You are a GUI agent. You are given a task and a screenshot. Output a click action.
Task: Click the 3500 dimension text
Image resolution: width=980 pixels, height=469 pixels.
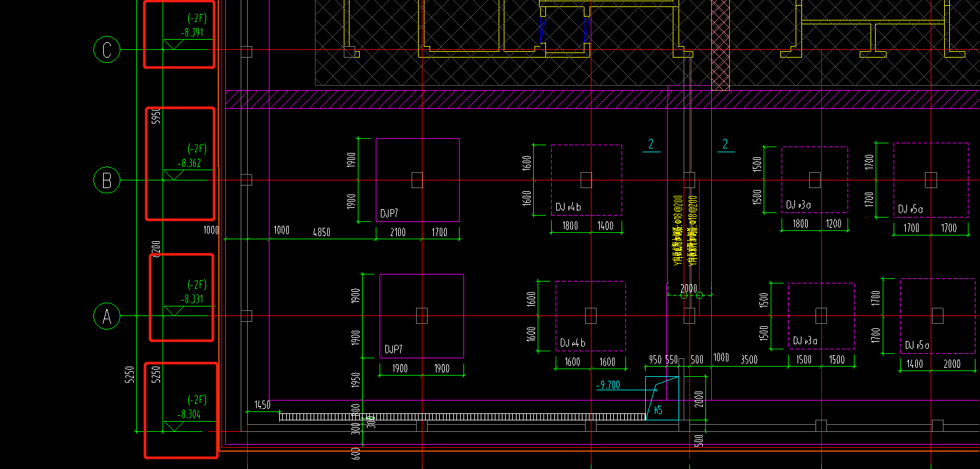(749, 360)
